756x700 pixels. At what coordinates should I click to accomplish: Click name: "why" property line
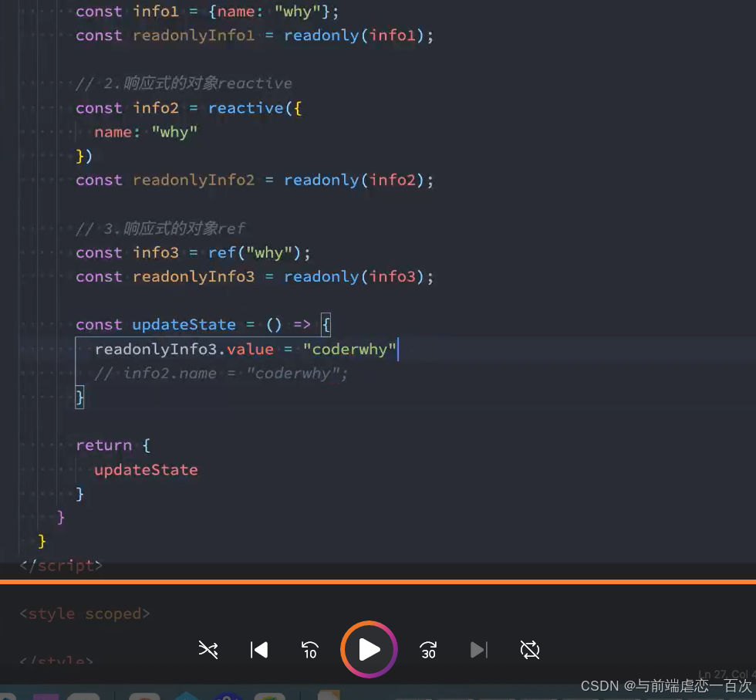(146, 132)
